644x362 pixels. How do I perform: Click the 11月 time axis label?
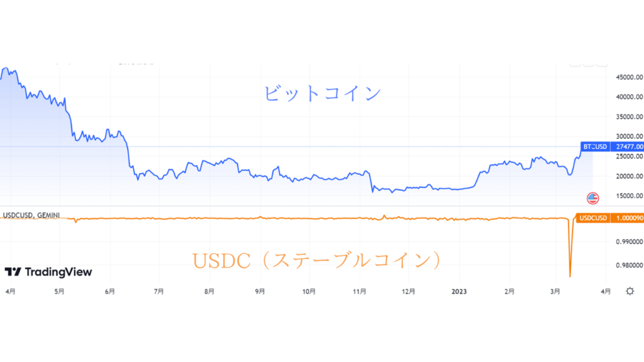(x=360, y=292)
